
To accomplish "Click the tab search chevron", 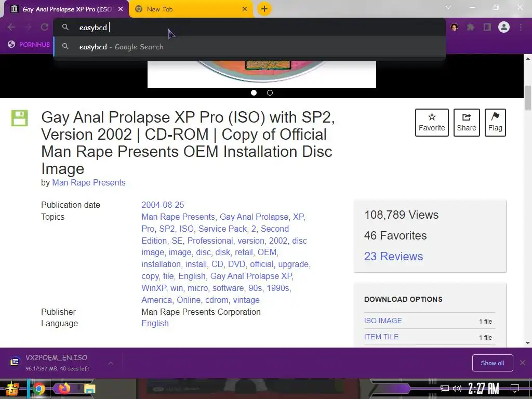I will pyautogui.click(x=448, y=7).
